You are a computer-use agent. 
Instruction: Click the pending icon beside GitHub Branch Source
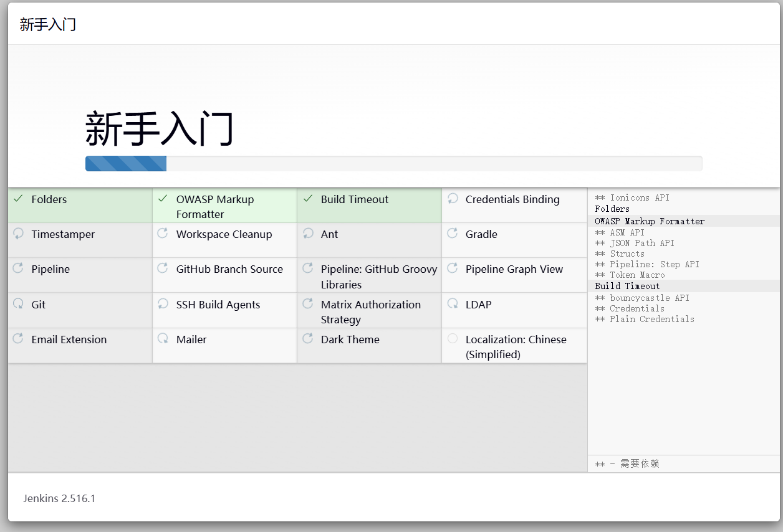[x=163, y=268]
